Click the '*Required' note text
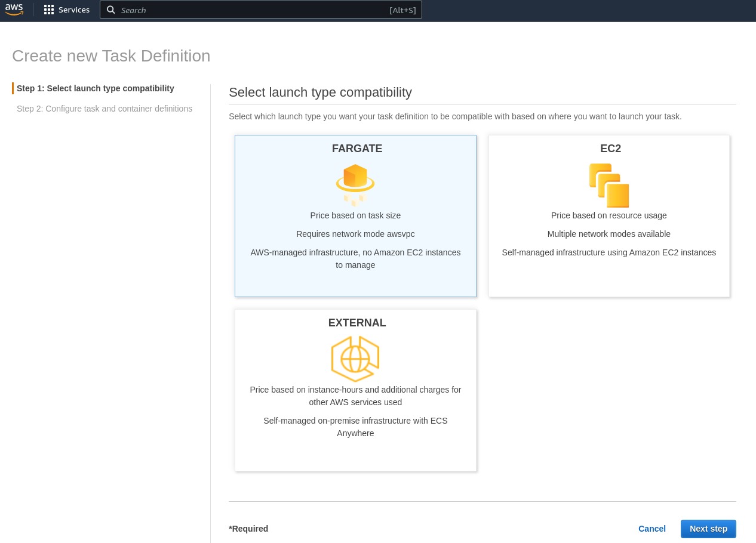The height and width of the screenshot is (543, 756). click(x=248, y=529)
